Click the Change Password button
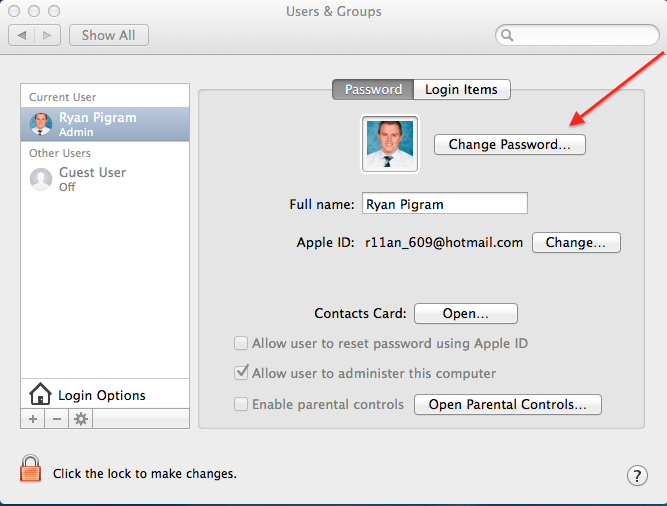The height and width of the screenshot is (506, 667). pyautogui.click(x=510, y=145)
